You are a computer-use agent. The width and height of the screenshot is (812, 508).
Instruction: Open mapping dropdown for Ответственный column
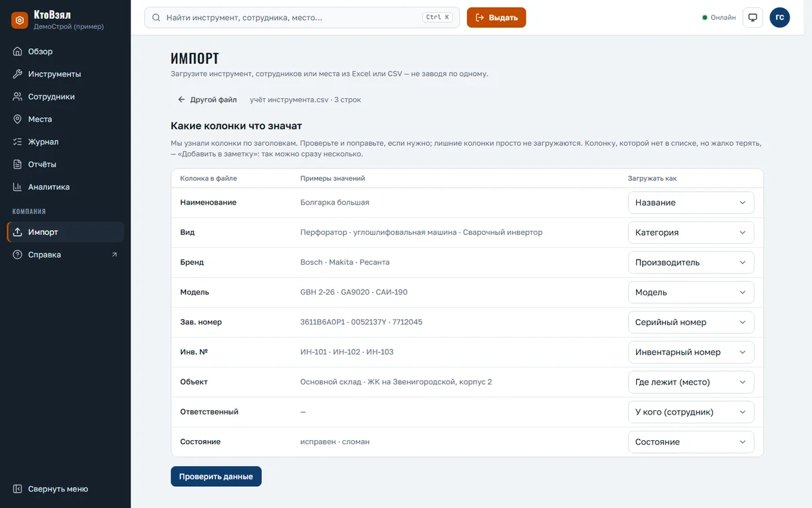691,412
